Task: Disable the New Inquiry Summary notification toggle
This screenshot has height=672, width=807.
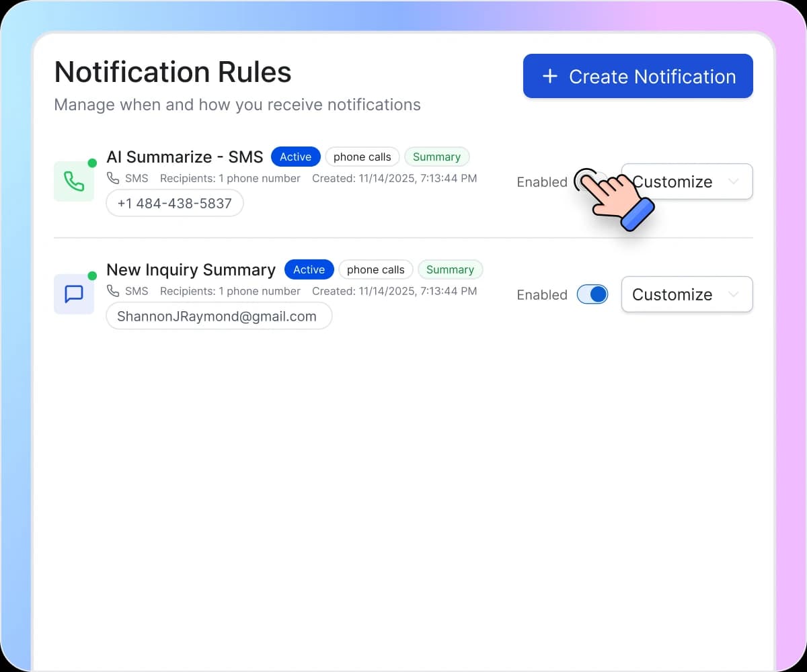Action: click(592, 294)
